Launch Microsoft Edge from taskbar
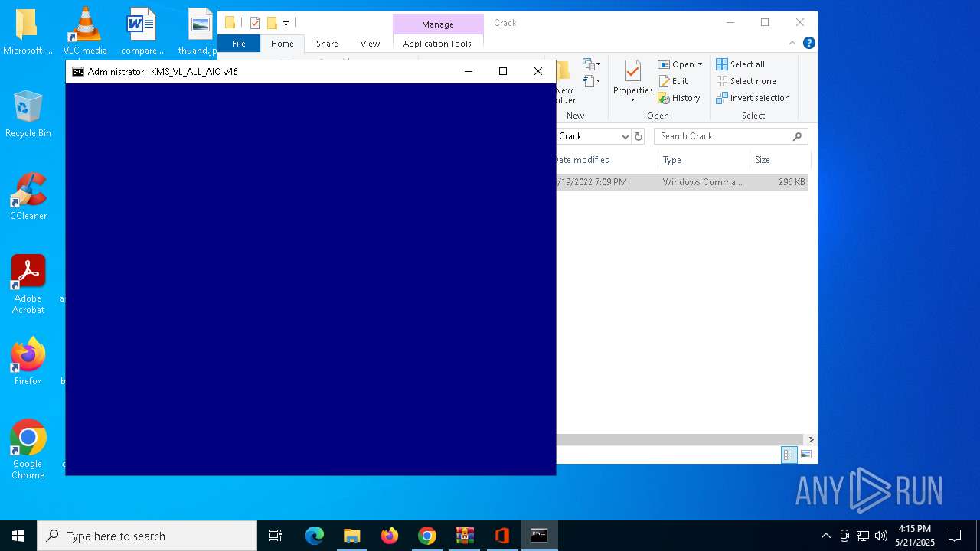980x551 pixels. pyautogui.click(x=315, y=536)
